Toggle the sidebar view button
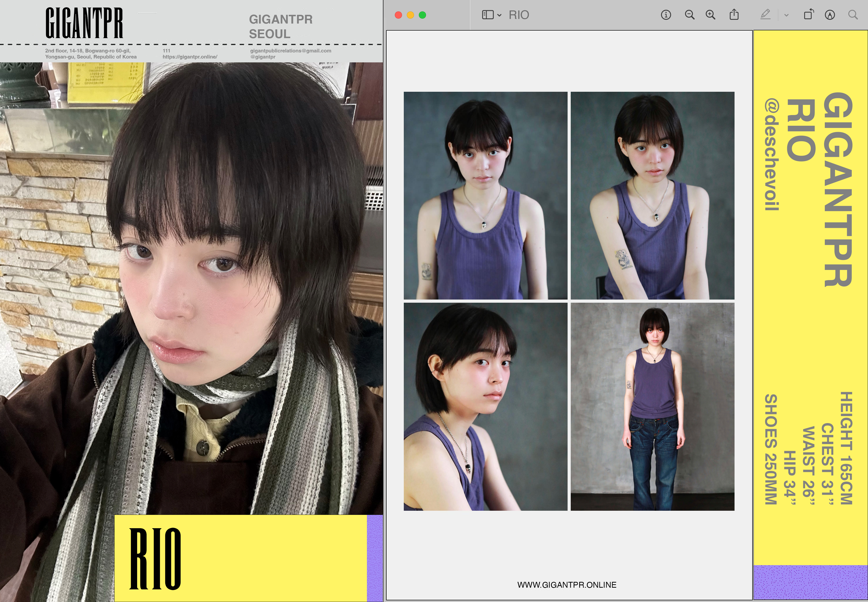The width and height of the screenshot is (868, 602). pyautogui.click(x=488, y=15)
